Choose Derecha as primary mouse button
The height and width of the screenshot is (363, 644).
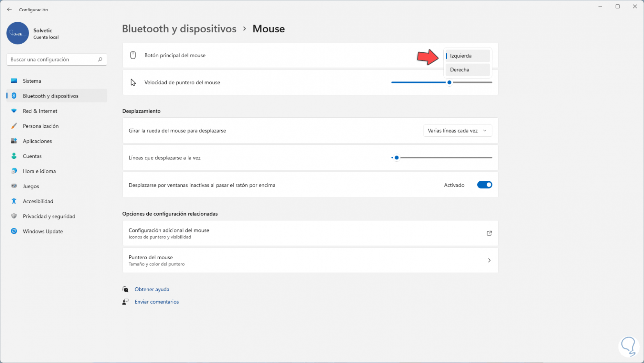(467, 70)
